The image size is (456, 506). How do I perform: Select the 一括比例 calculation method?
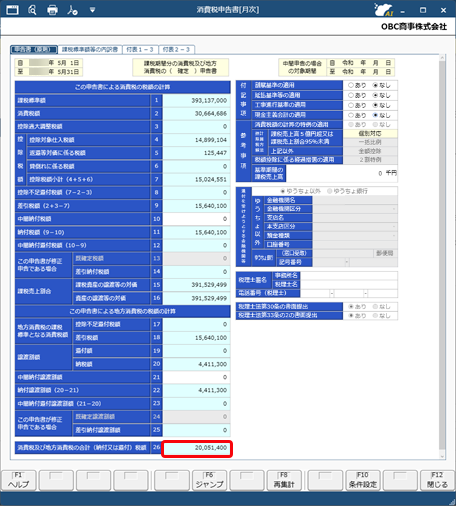point(370,142)
